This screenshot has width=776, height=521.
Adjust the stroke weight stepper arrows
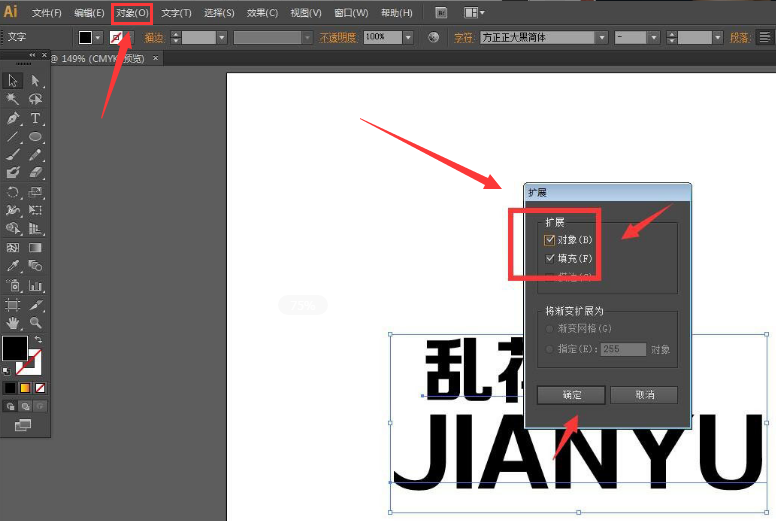[176, 37]
